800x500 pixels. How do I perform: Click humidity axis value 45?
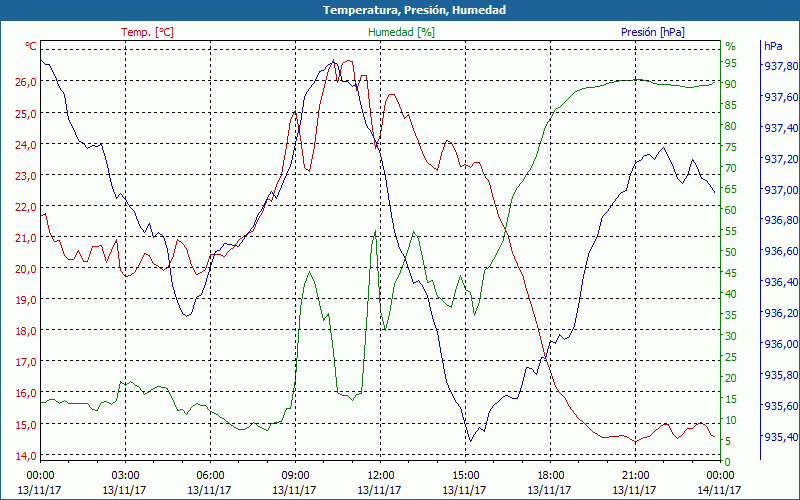(x=731, y=273)
